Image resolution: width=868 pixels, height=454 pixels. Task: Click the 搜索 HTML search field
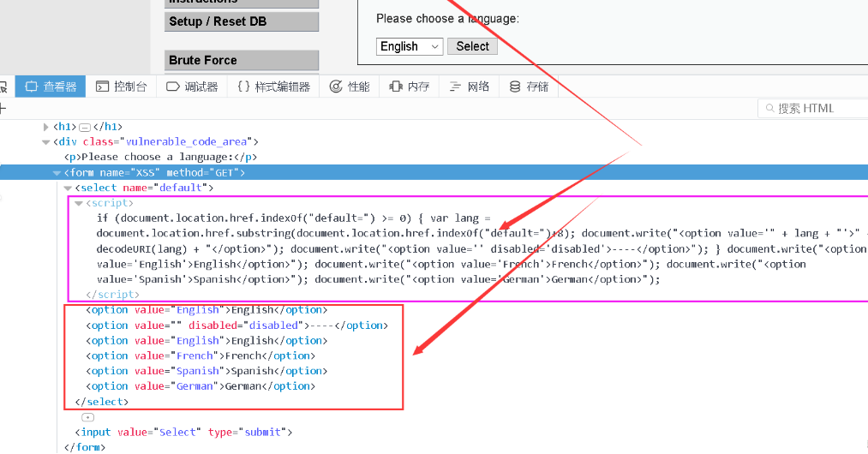(812, 109)
